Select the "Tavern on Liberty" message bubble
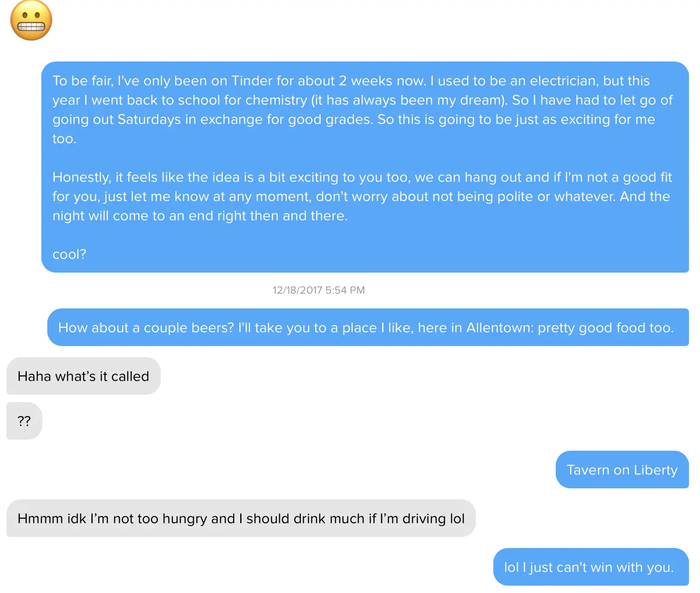The image size is (700, 593). tap(622, 470)
